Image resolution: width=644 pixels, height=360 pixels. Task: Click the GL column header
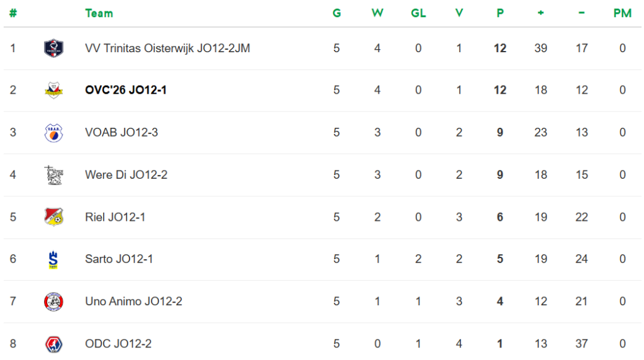point(418,13)
